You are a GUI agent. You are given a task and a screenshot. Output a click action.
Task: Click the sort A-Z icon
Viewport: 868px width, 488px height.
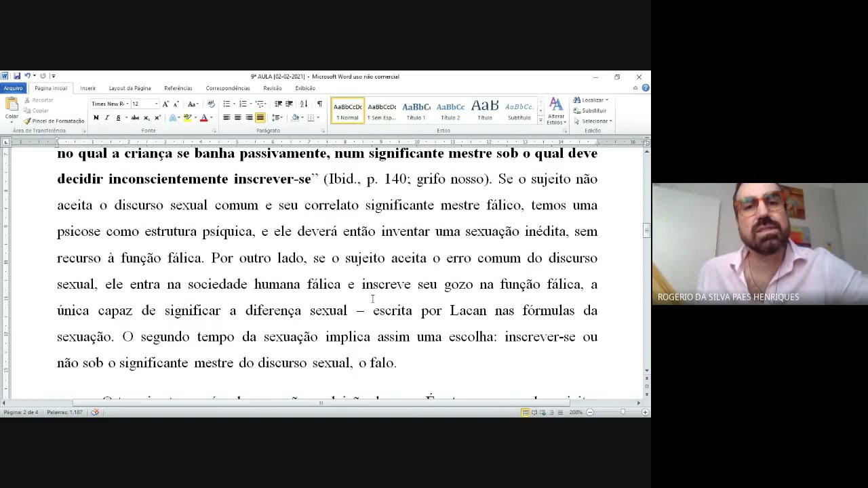[x=303, y=104]
